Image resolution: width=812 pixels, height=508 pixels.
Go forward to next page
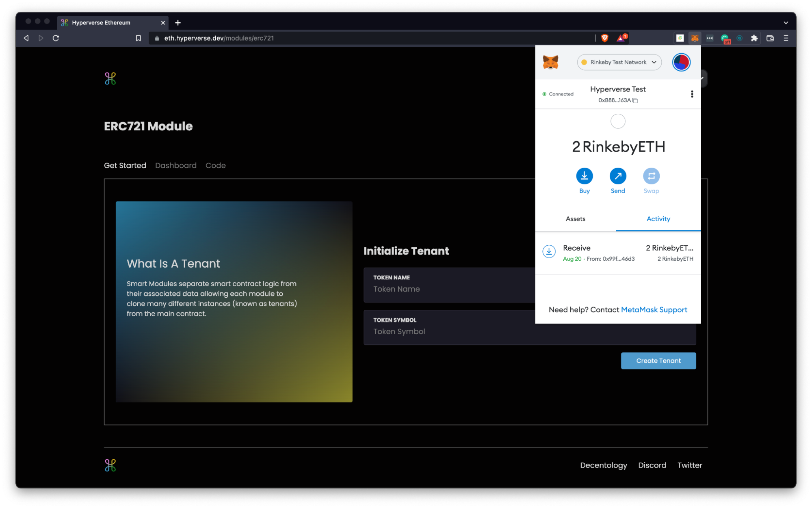point(41,38)
